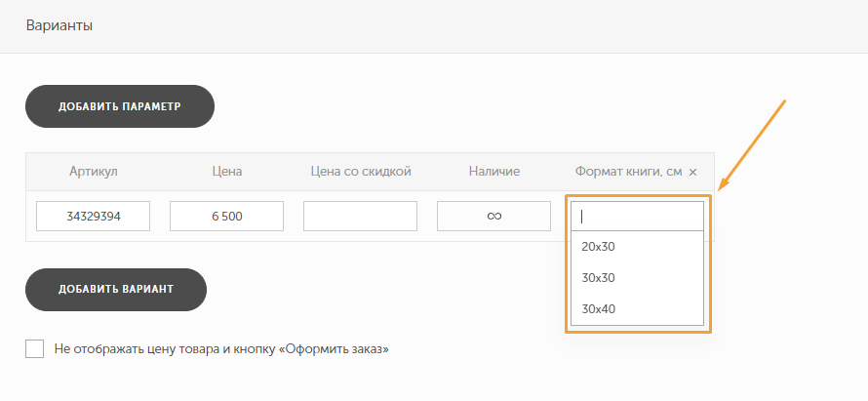The height and width of the screenshot is (401, 868).
Task: Click the Артикул field containing 34329394
Action: point(94,217)
